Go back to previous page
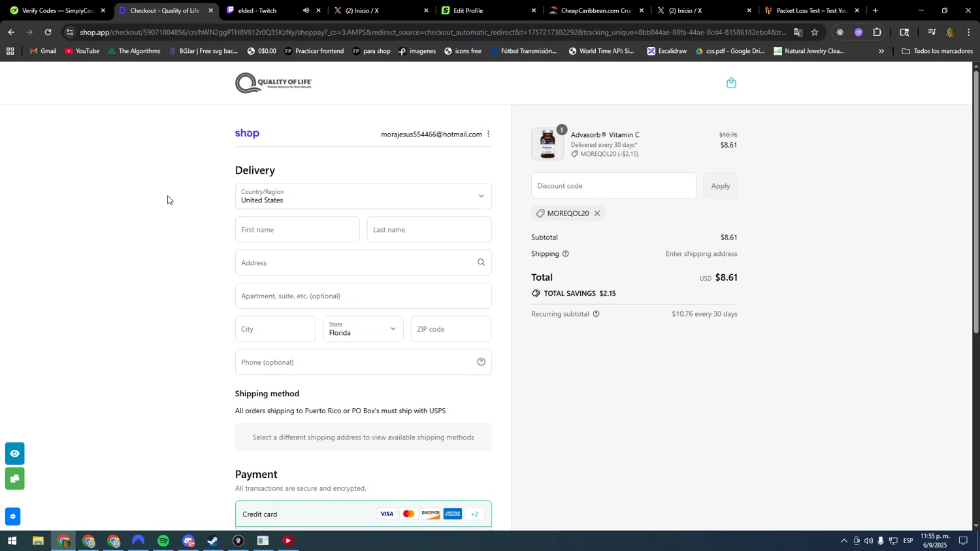 (x=11, y=32)
